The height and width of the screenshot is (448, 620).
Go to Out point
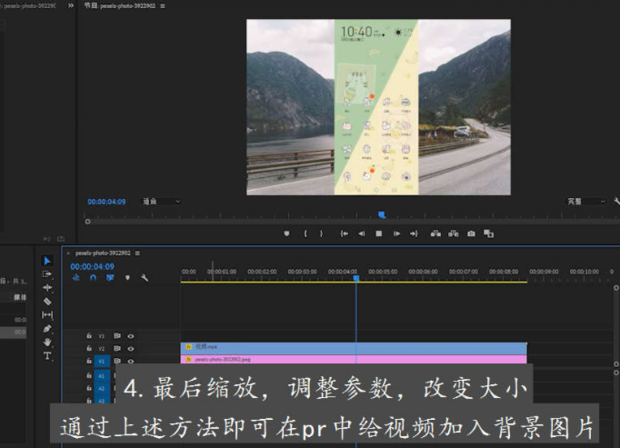pyautogui.click(x=414, y=234)
